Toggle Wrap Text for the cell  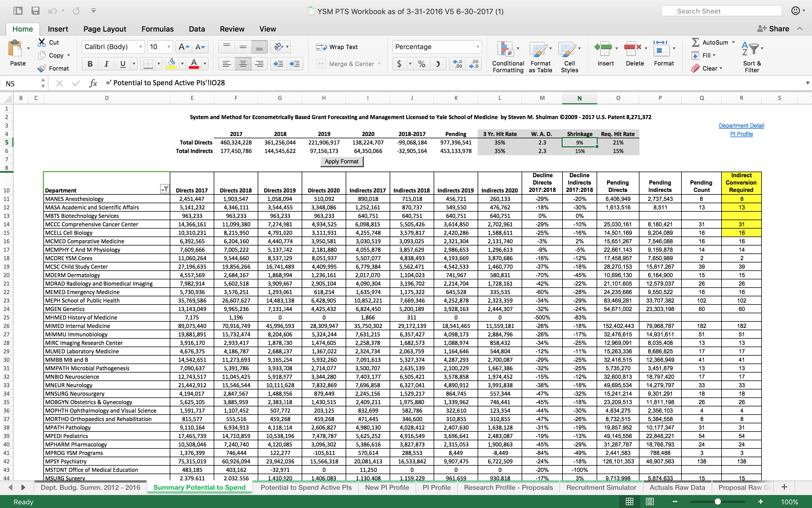coord(337,47)
